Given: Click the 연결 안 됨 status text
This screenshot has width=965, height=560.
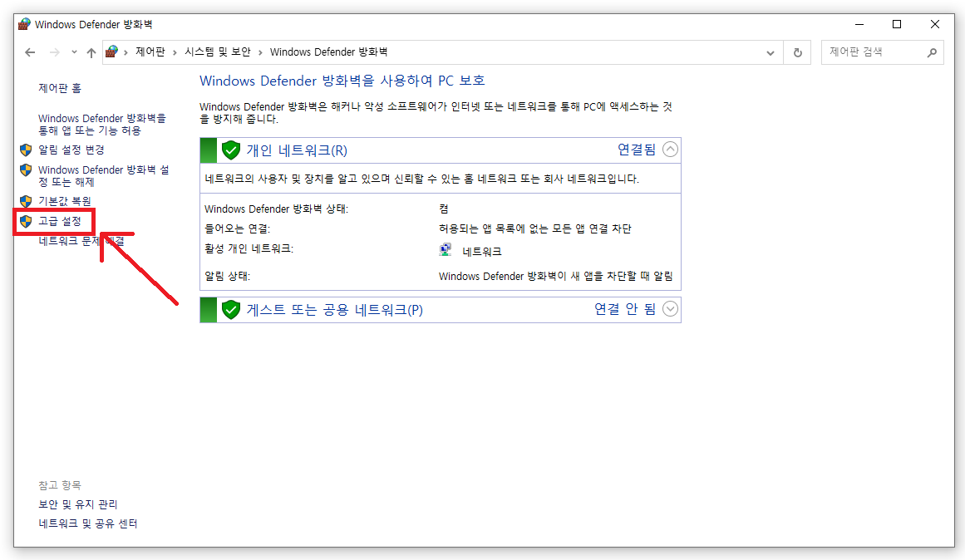Looking at the screenshot, I should (x=625, y=309).
